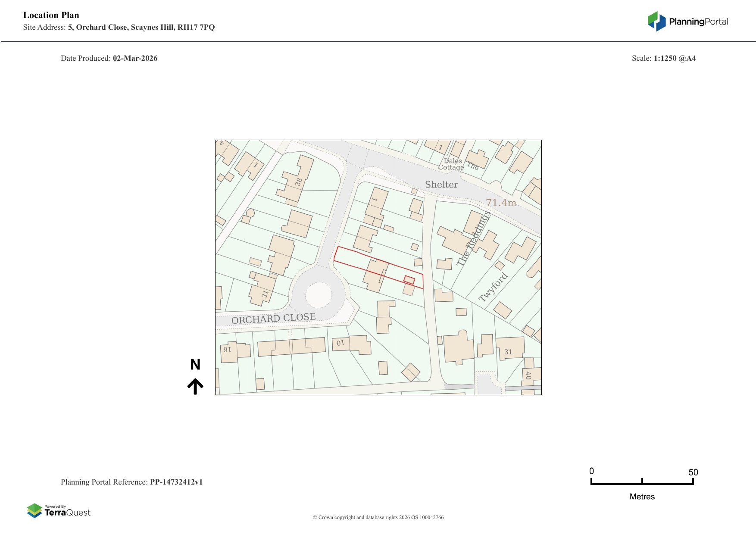
Task: Click the 50 mark on scale bar
Action: coord(693,472)
